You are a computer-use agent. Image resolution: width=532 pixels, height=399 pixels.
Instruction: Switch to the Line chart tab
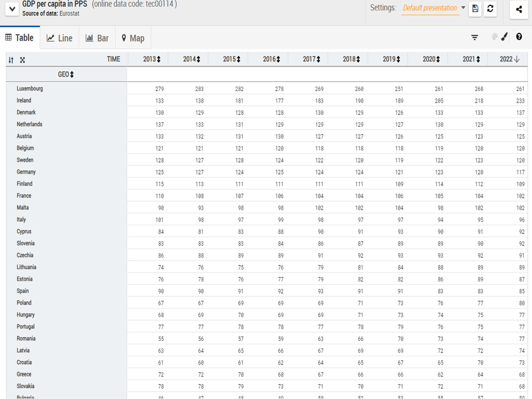(59, 38)
